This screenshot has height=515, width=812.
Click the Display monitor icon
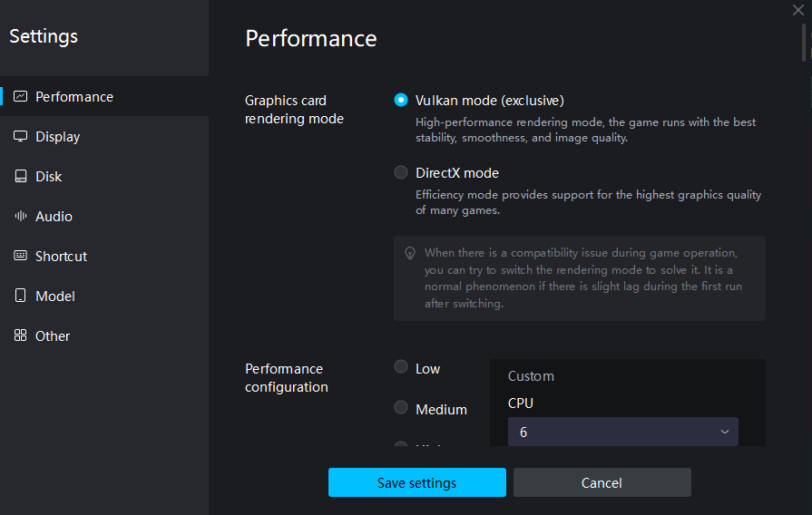(20, 137)
